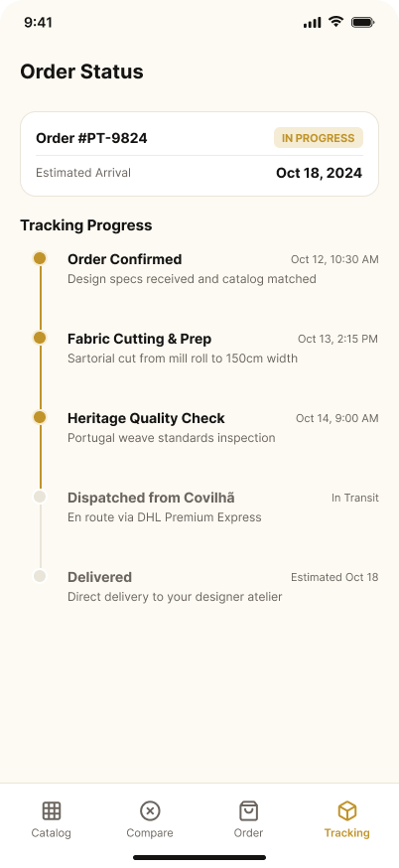Tap the Compare circle-x icon
The height and width of the screenshot is (868, 399).
coord(150,811)
